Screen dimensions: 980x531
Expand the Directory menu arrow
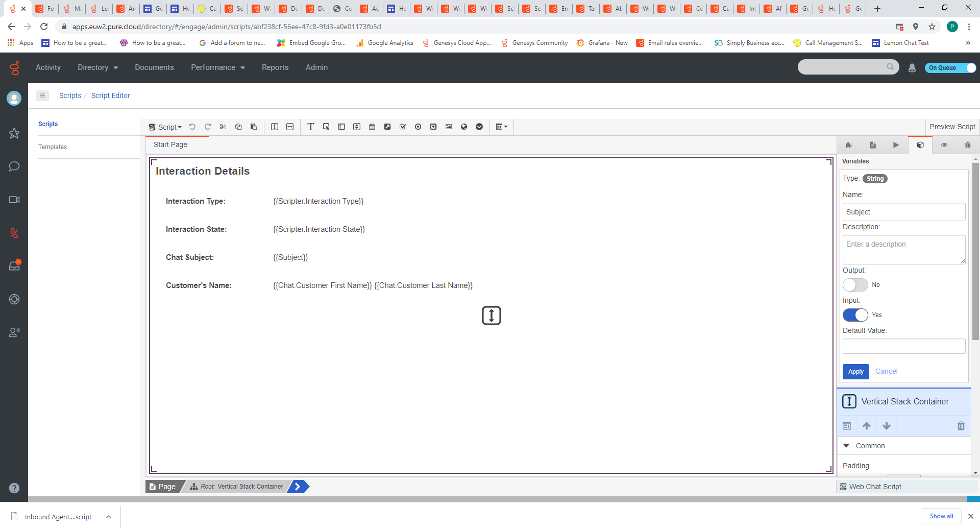click(x=116, y=68)
